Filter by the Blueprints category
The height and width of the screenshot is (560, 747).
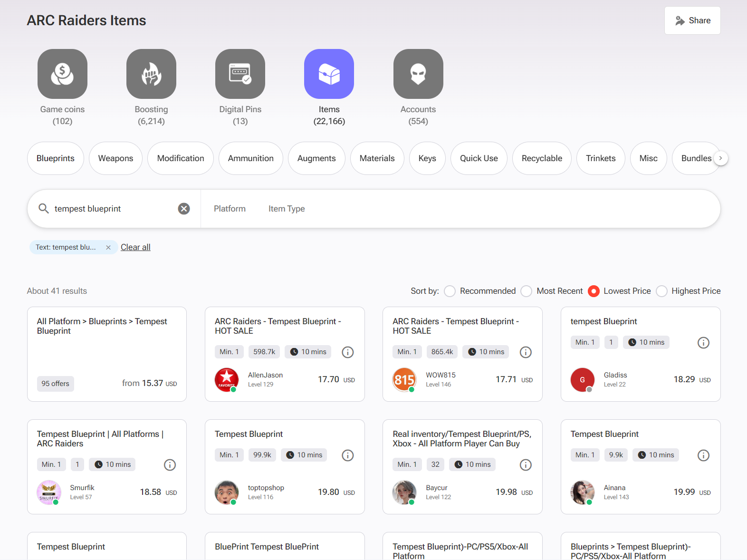pyautogui.click(x=56, y=158)
